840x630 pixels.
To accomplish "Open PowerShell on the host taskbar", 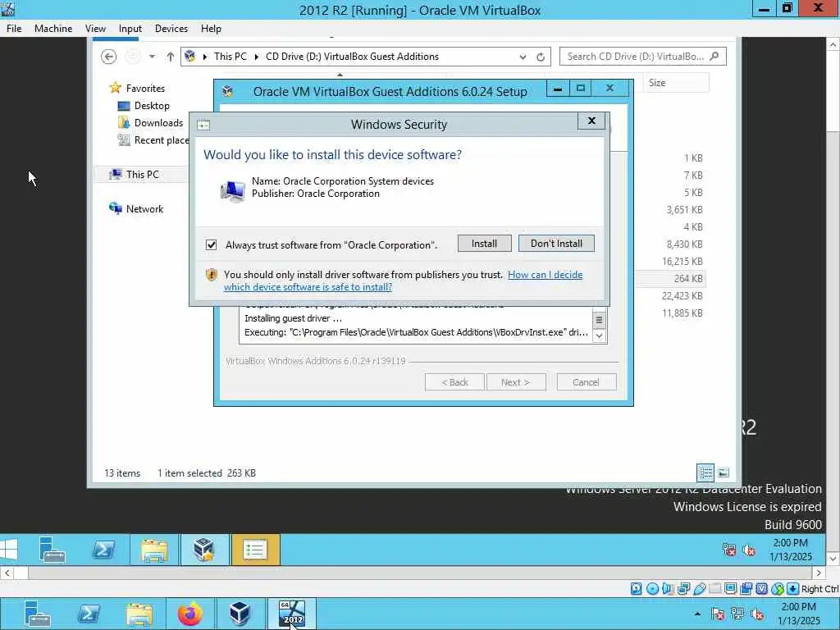I will pyautogui.click(x=89, y=614).
